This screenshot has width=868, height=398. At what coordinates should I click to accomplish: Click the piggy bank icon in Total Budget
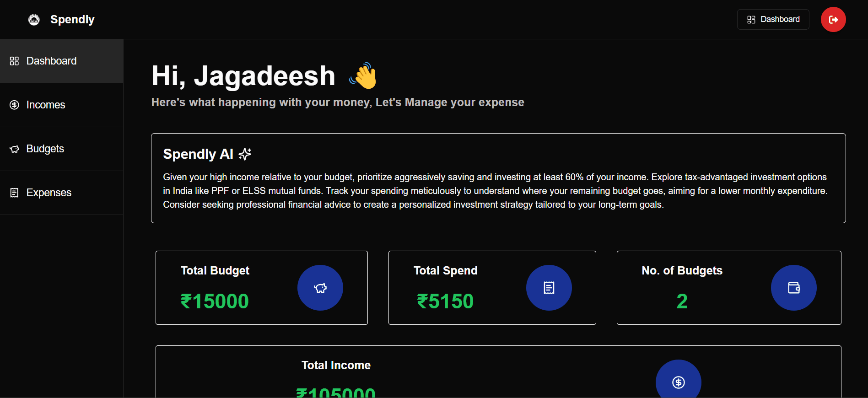tap(320, 288)
